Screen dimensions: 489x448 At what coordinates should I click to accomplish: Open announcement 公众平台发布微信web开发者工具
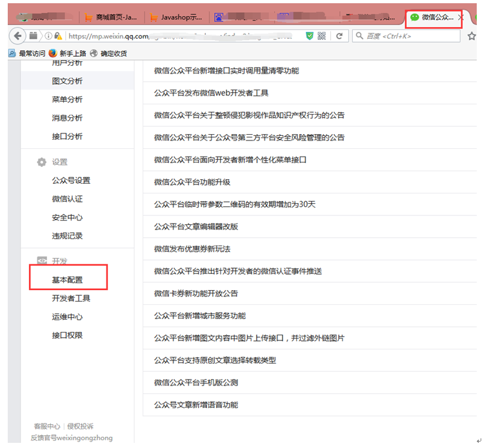[x=211, y=93]
